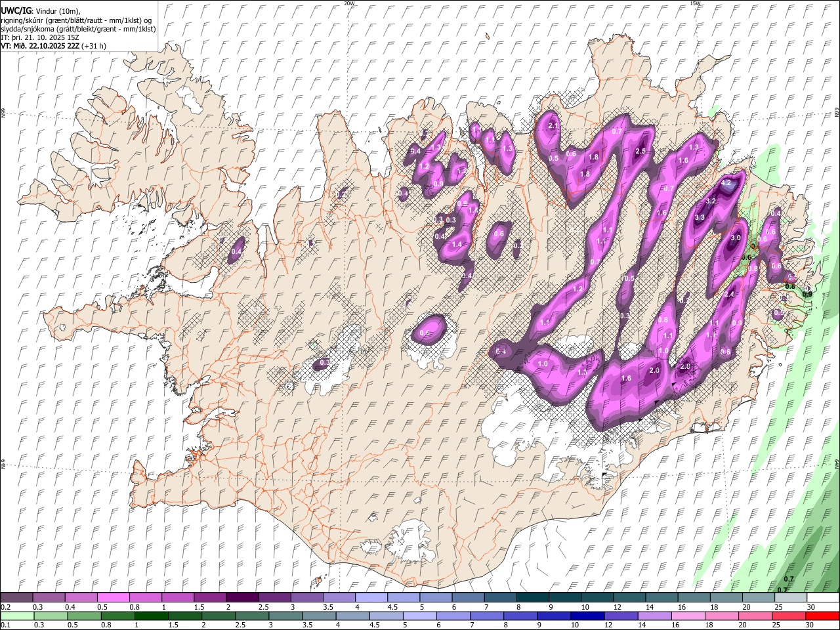Click the "4.2" snowfall value on the map
The image size is (840, 630).
pos(726,184)
